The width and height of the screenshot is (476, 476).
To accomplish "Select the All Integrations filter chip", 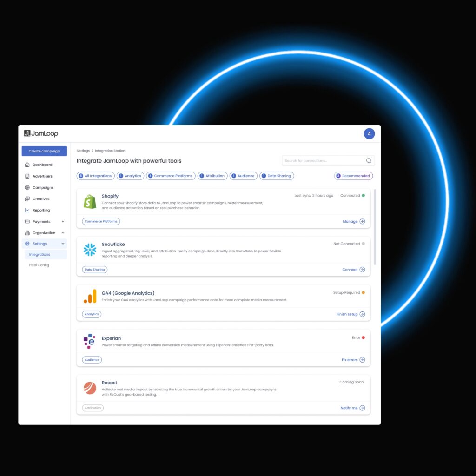I will click(x=95, y=176).
